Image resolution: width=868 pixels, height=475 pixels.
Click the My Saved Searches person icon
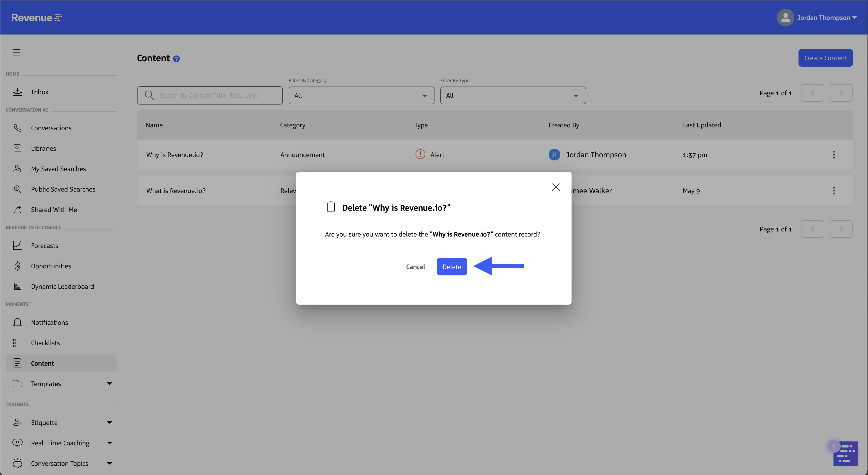tap(17, 168)
